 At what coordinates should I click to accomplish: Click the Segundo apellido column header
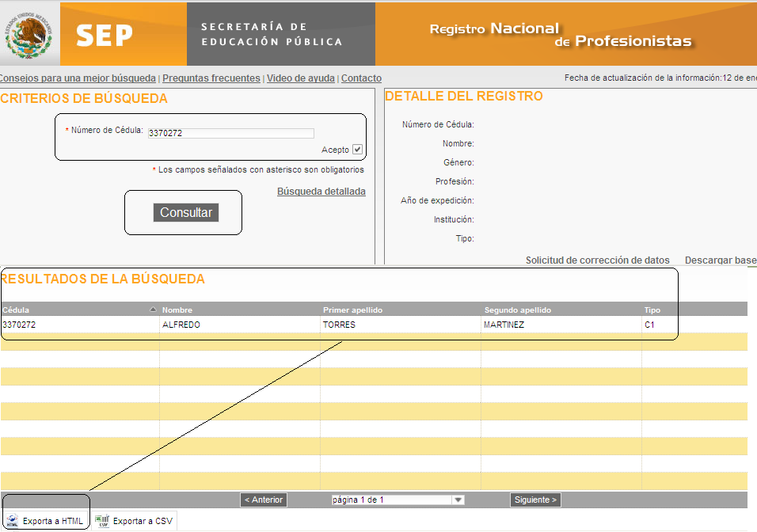click(x=518, y=310)
